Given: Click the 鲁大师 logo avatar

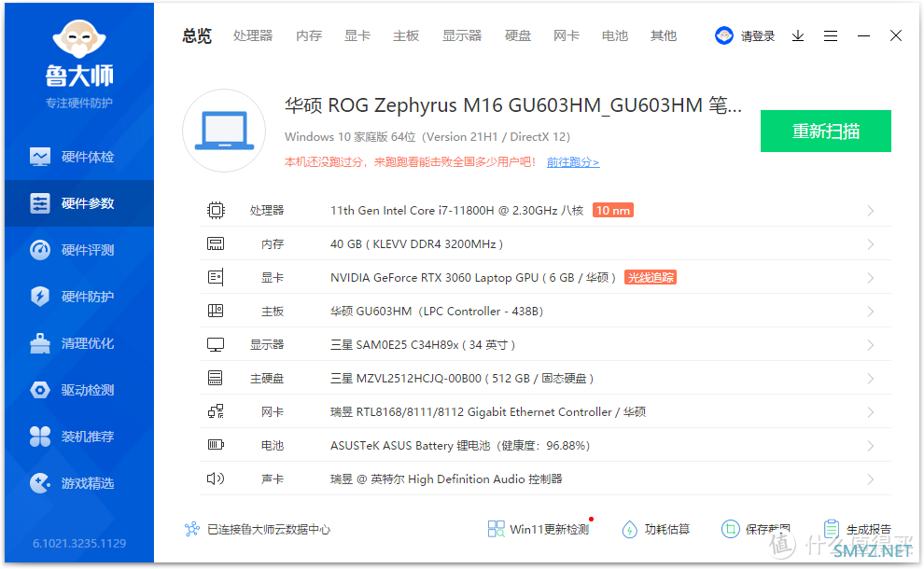Looking at the screenshot, I should (79, 38).
